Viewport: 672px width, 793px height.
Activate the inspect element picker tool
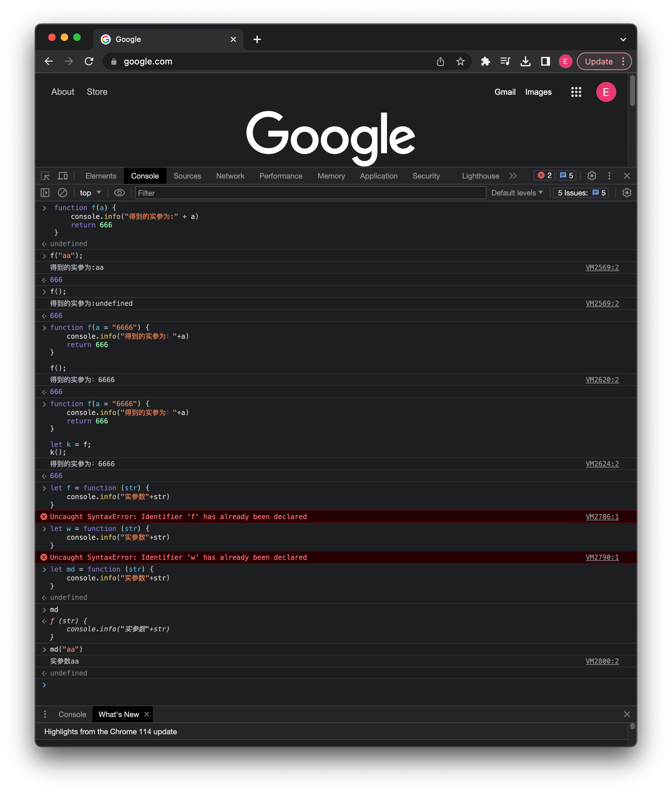pyautogui.click(x=45, y=176)
